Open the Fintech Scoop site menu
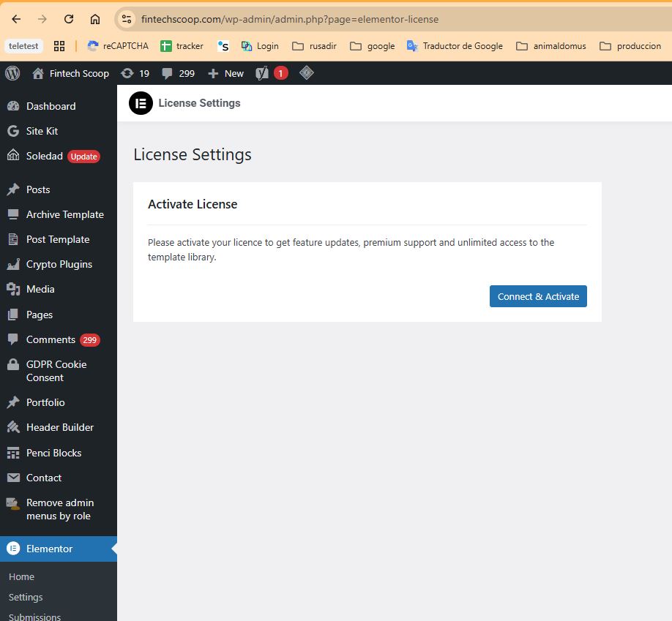Screen dimensions: 672x621 tap(70, 73)
